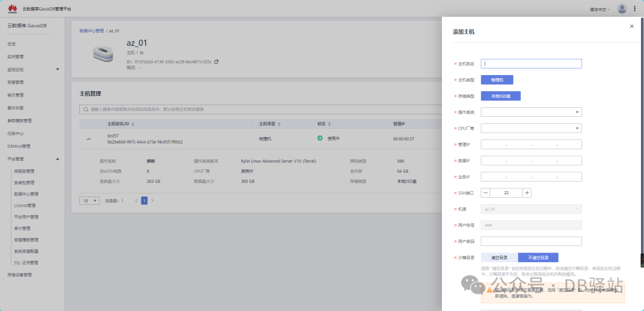
Task: Click the 用户账号 root field
Action: 531,225
